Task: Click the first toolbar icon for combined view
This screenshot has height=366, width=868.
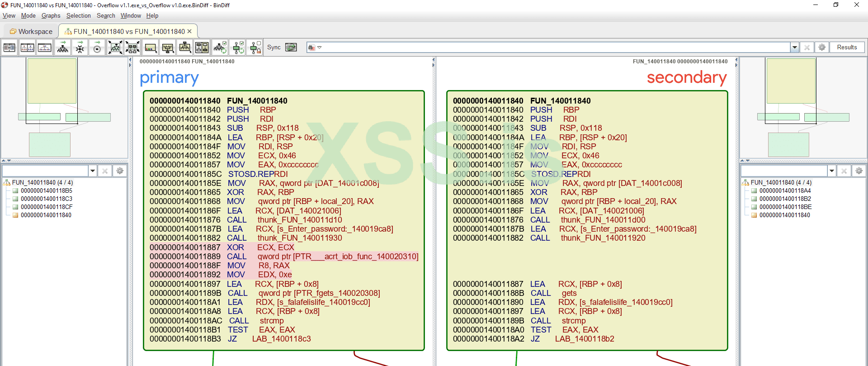Action: 9,48
